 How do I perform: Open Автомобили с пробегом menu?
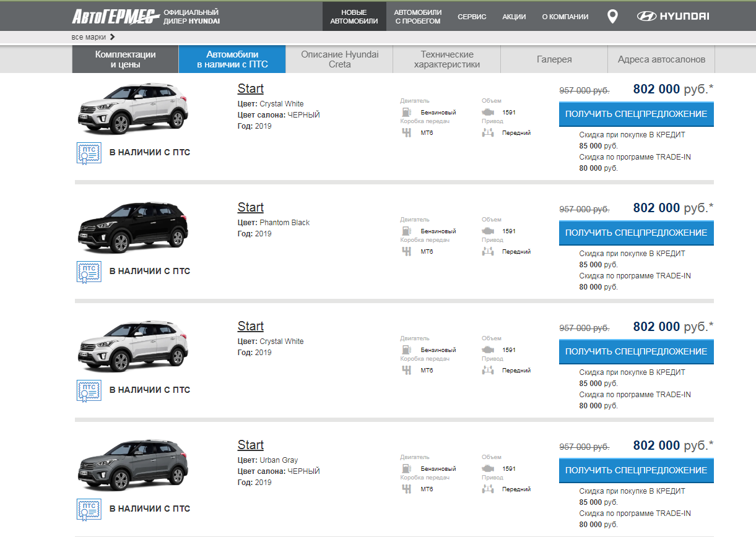pyautogui.click(x=418, y=17)
